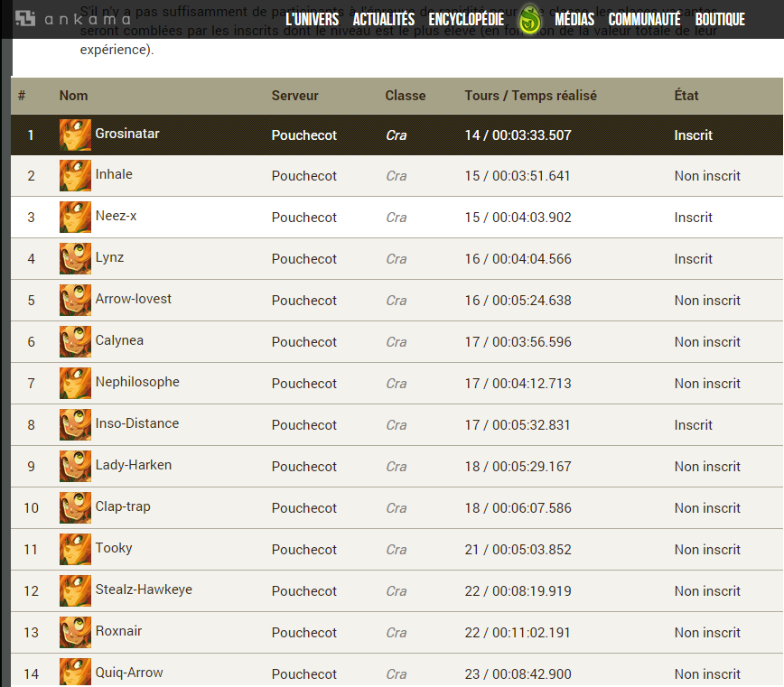The width and height of the screenshot is (784, 687).
Task: Click Clap-trap's Cra avatar
Action: point(76,507)
